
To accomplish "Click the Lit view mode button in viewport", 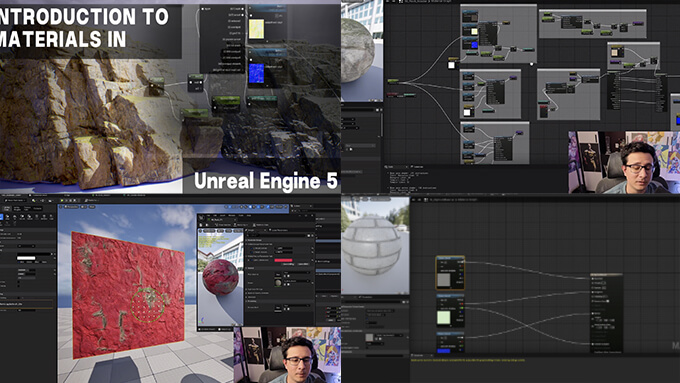I will (x=92, y=207).
